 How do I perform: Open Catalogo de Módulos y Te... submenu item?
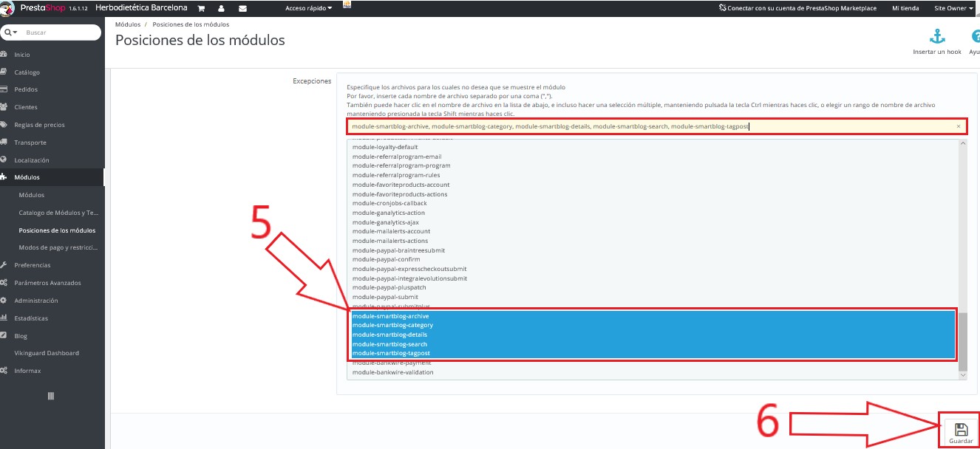pos(58,213)
